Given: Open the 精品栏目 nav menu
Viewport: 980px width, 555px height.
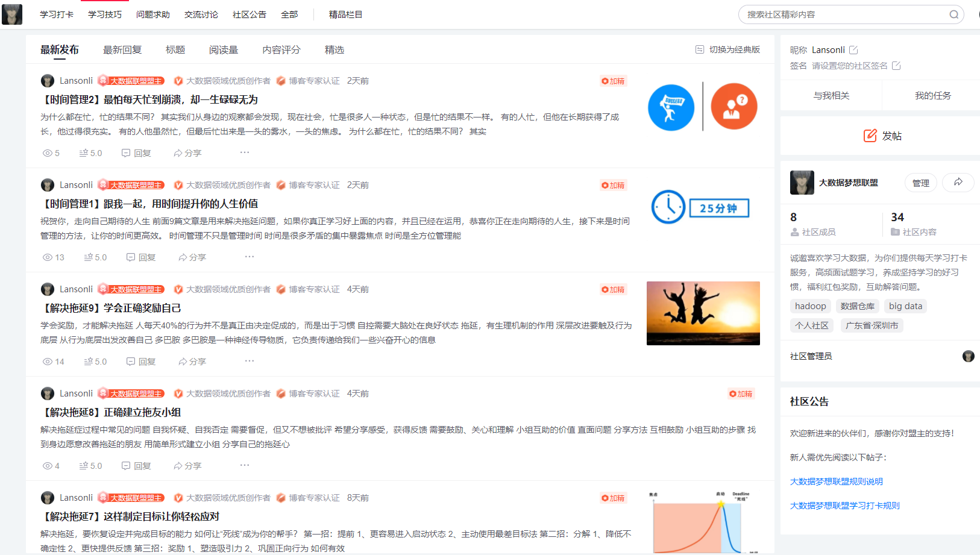Looking at the screenshot, I should (x=346, y=14).
